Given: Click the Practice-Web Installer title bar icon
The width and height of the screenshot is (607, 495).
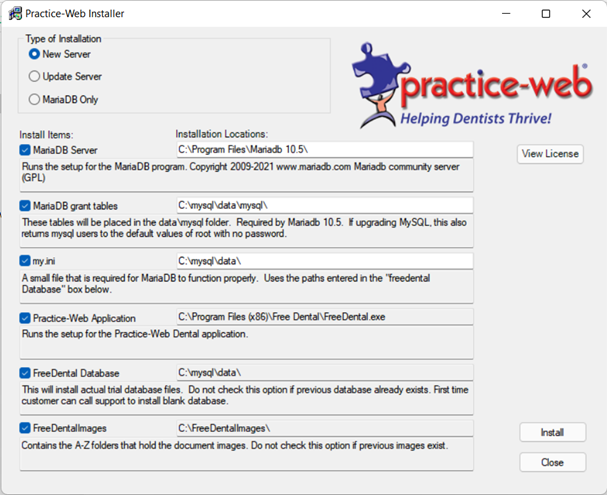Looking at the screenshot, I should 15,14.
